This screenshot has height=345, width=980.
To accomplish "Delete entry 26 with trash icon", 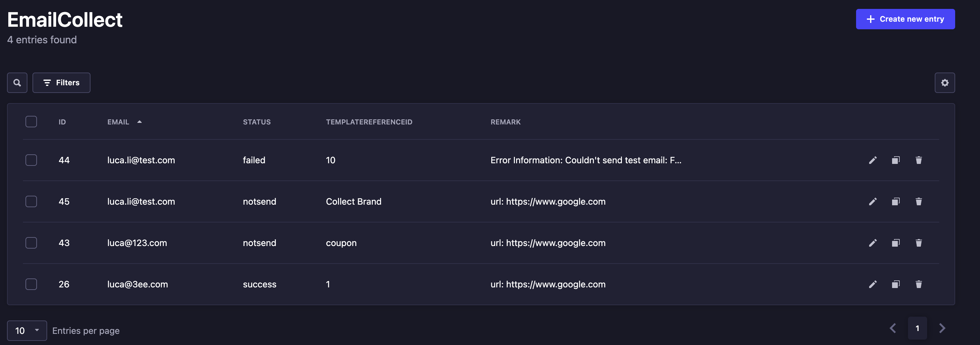I will click(x=919, y=284).
